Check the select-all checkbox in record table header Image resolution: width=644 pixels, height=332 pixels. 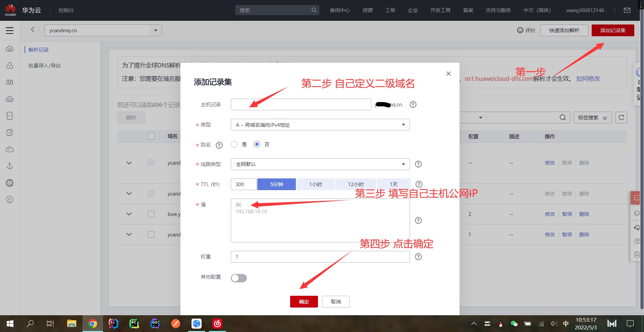pos(151,136)
